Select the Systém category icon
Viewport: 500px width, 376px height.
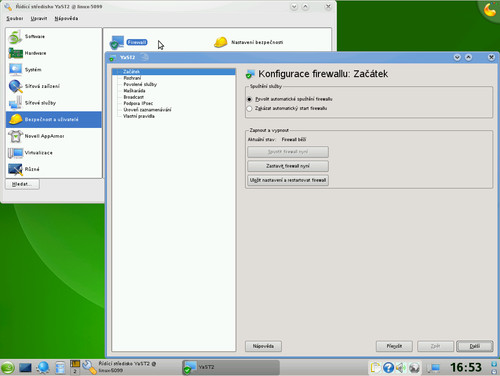15,69
